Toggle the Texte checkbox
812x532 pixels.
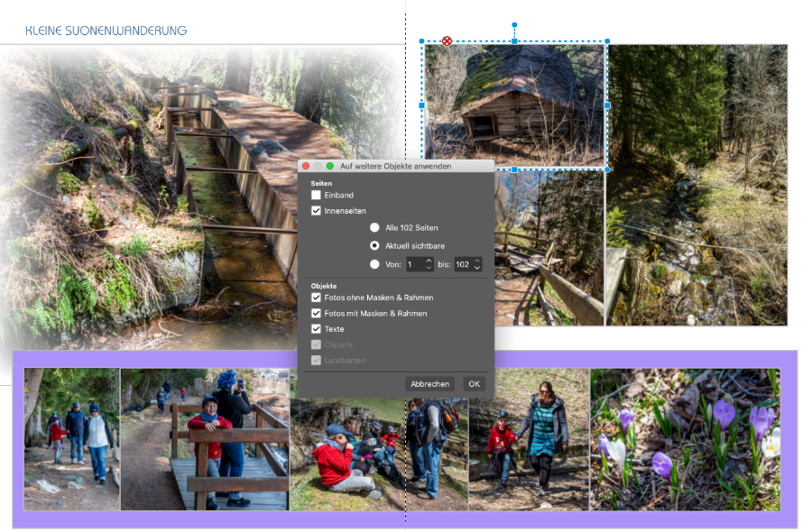pos(316,329)
